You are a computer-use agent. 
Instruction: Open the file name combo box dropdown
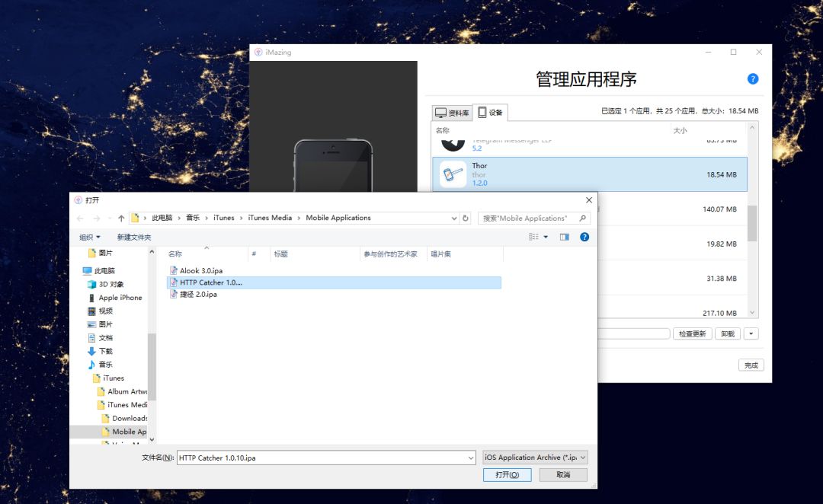(471, 458)
